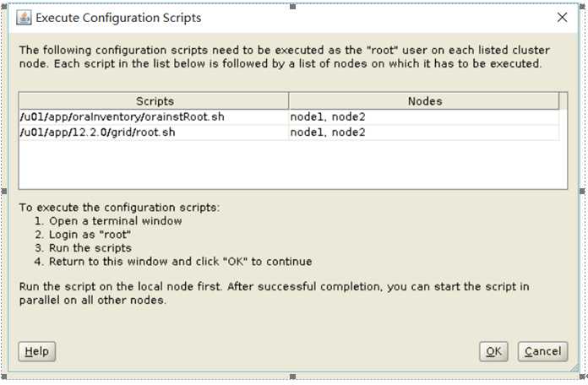Close the Execute Configuration Scripts dialog
The image size is (588, 385).
point(562,17)
